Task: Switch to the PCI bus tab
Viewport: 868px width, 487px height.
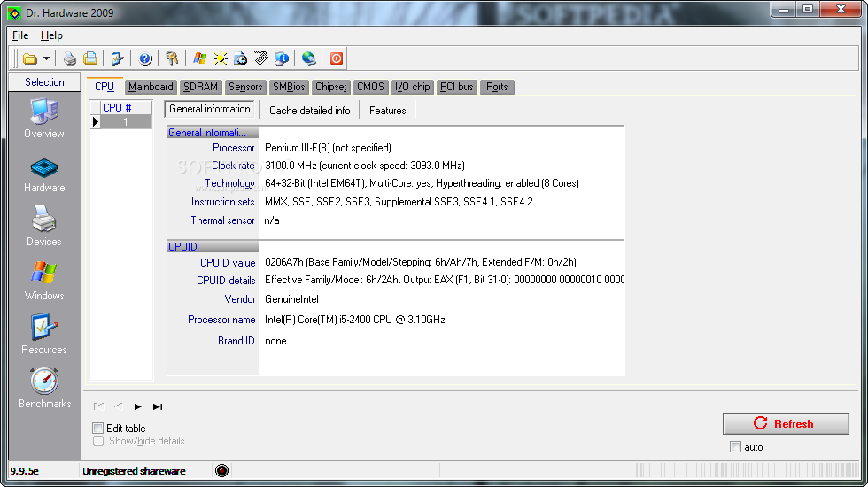Action: click(x=457, y=87)
